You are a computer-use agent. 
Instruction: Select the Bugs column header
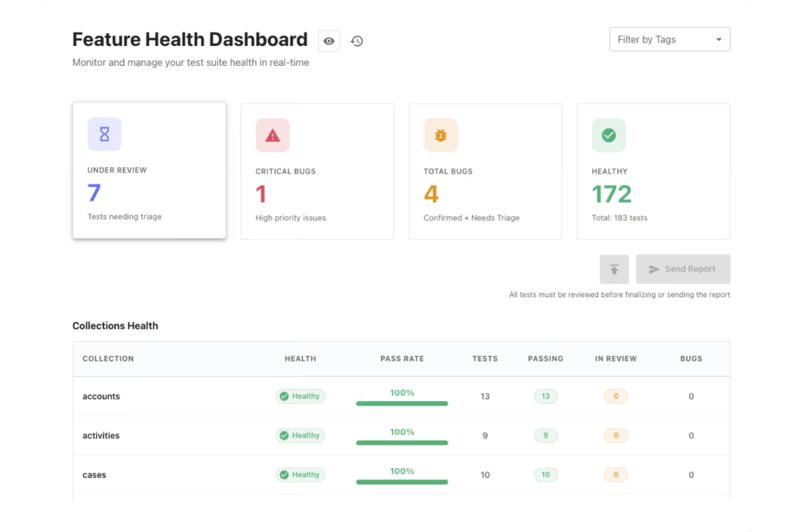tap(691, 358)
